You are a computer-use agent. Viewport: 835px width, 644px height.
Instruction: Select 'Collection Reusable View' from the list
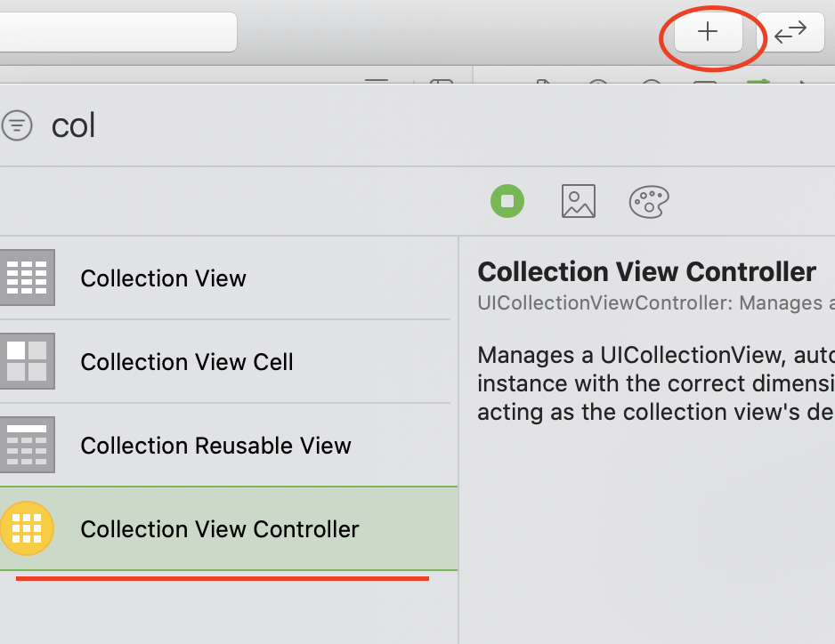[x=215, y=446]
